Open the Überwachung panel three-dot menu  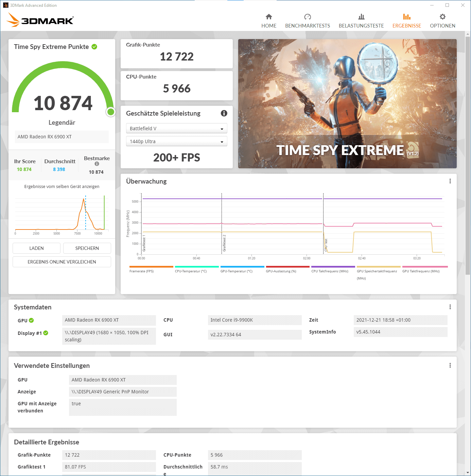click(x=450, y=181)
